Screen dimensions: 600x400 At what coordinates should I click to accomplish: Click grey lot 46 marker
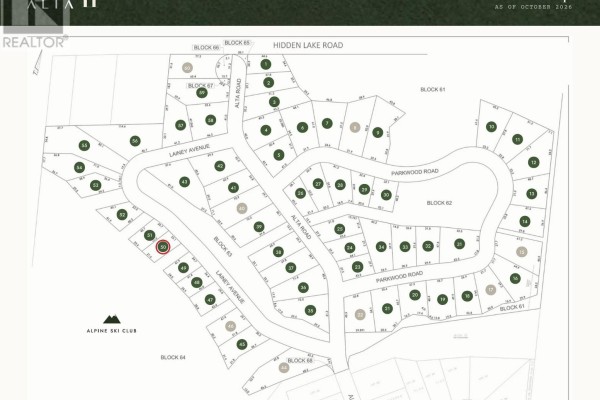point(230,327)
